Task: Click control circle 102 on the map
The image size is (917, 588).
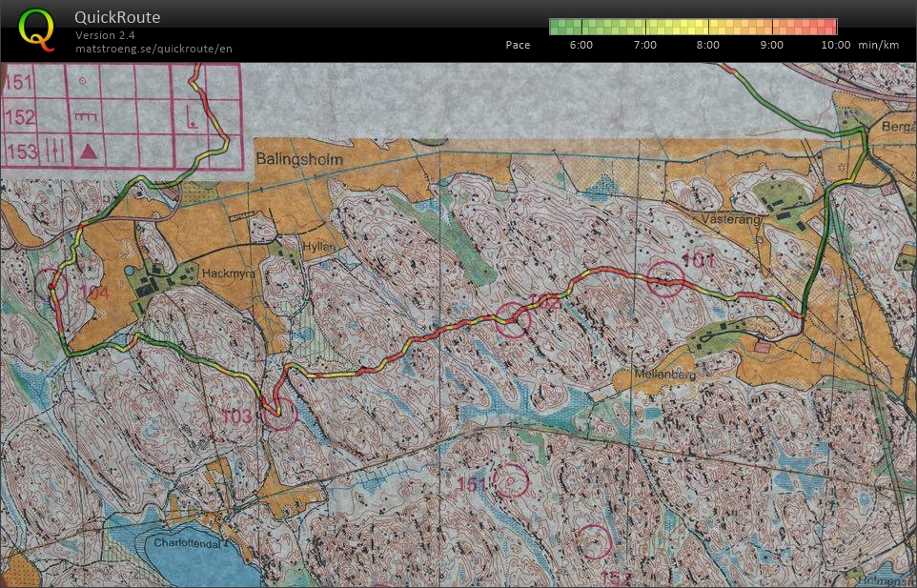Action: (513, 319)
